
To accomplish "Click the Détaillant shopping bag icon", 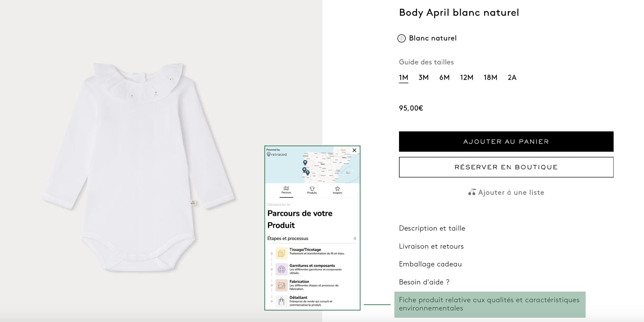I will [x=281, y=301].
